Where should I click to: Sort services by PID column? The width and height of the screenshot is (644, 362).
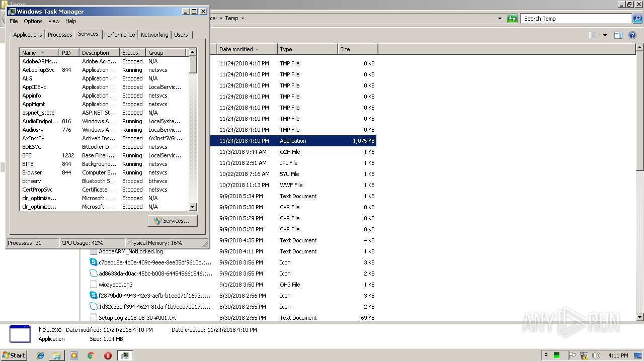point(69,53)
